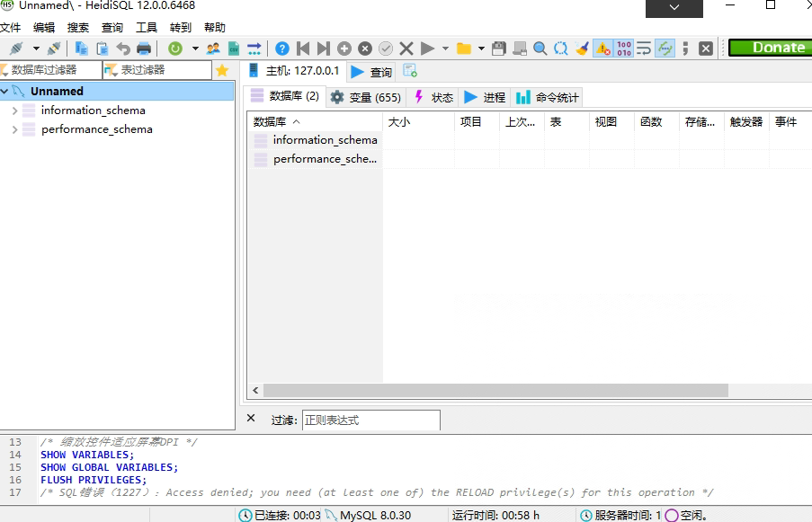Open the collapsed chevron in title bar
This screenshot has width=812, height=522.
674,8
